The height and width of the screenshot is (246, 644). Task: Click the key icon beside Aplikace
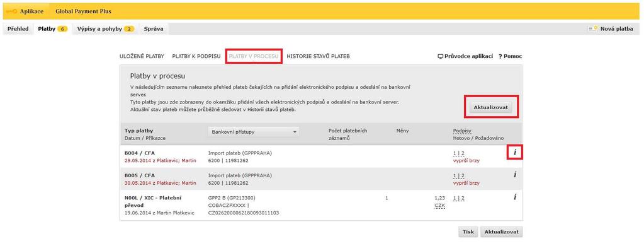[x=12, y=11]
